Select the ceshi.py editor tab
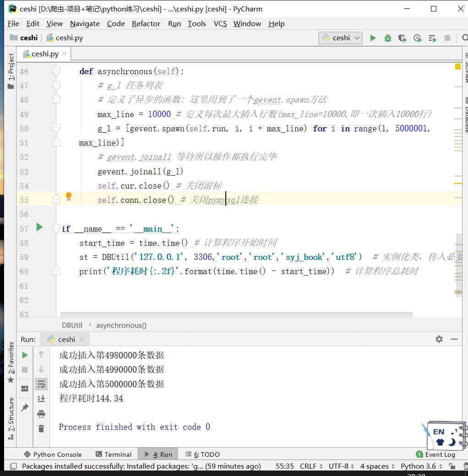 [45, 54]
